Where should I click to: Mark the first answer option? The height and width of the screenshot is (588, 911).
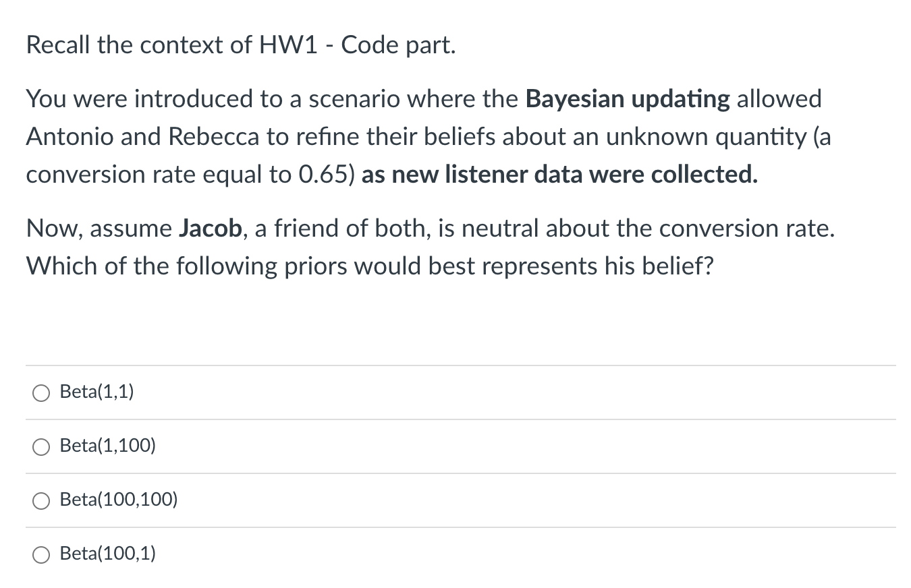pyautogui.click(x=42, y=392)
